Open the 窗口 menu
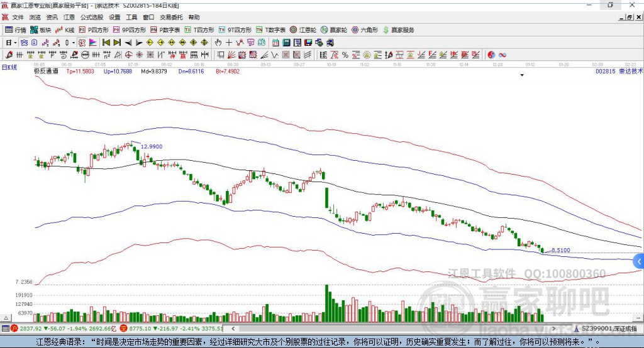 pos(148,17)
